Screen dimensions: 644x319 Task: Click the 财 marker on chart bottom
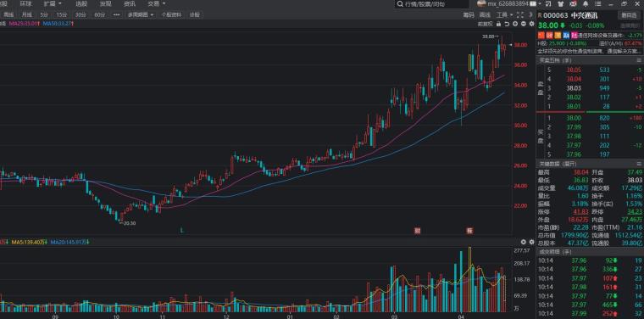(x=417, y=231)
